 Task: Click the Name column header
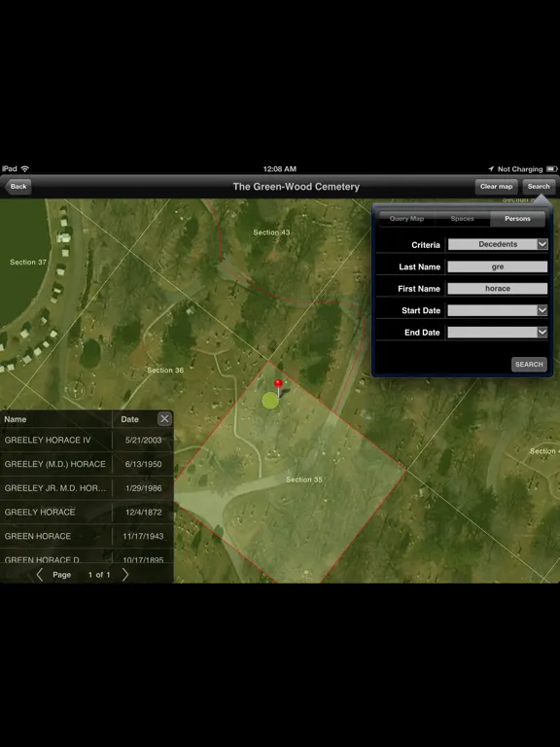(x=16, y=419)
